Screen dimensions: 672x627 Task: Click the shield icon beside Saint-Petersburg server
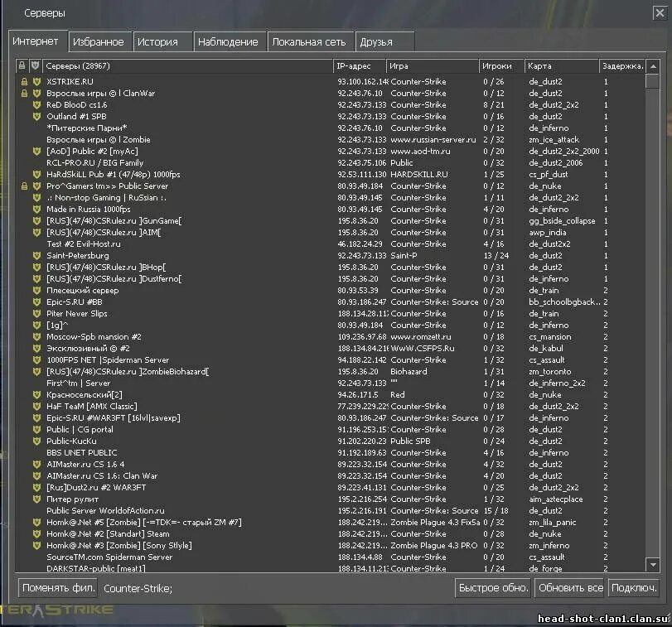(x=36, y=255)
